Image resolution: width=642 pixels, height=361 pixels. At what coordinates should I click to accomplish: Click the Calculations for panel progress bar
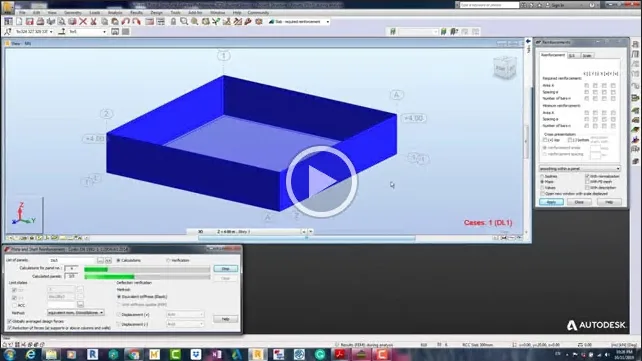click(x=147, y=269)
